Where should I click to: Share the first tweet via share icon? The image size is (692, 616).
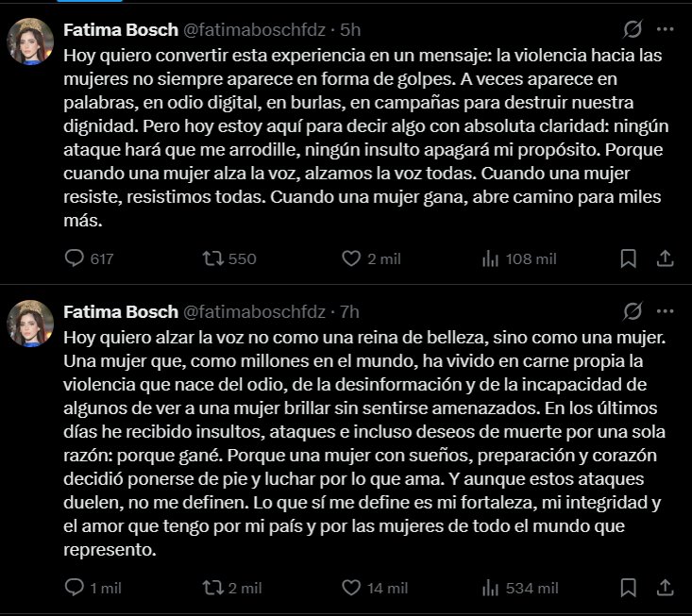pyautogui.click(x=665, y=258)
